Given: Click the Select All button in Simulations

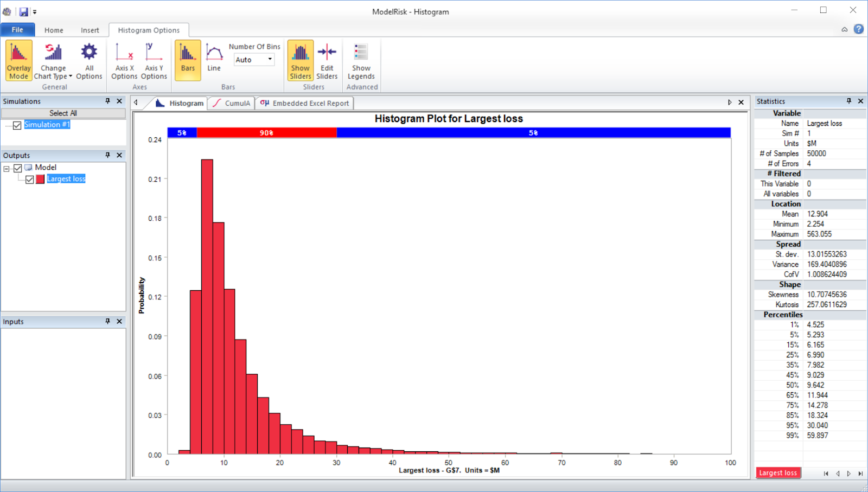Looking at the screenshot, I should pos(63,113).
